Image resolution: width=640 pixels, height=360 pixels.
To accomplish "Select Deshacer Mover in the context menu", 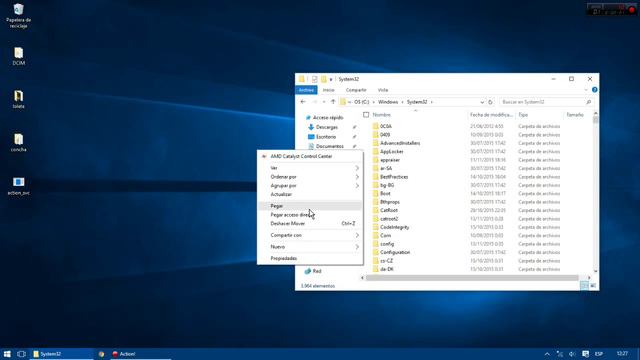I will [310, 223].
